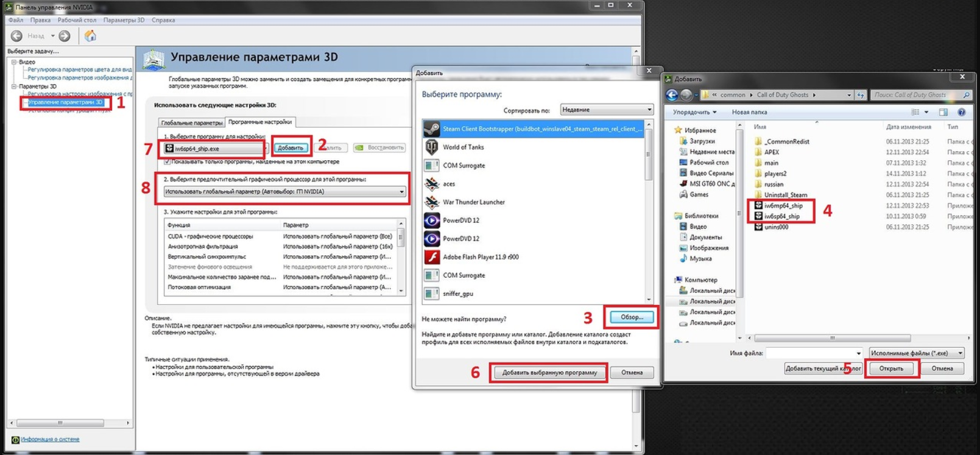
Task: Click the search magnifier in file dialog
Action: coord(967,95)
